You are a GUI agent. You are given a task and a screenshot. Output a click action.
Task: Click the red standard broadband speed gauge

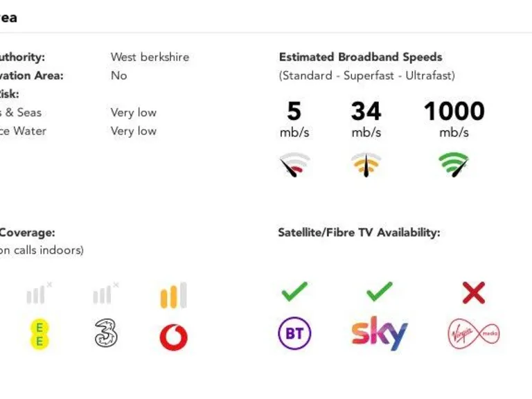point(294,166)
